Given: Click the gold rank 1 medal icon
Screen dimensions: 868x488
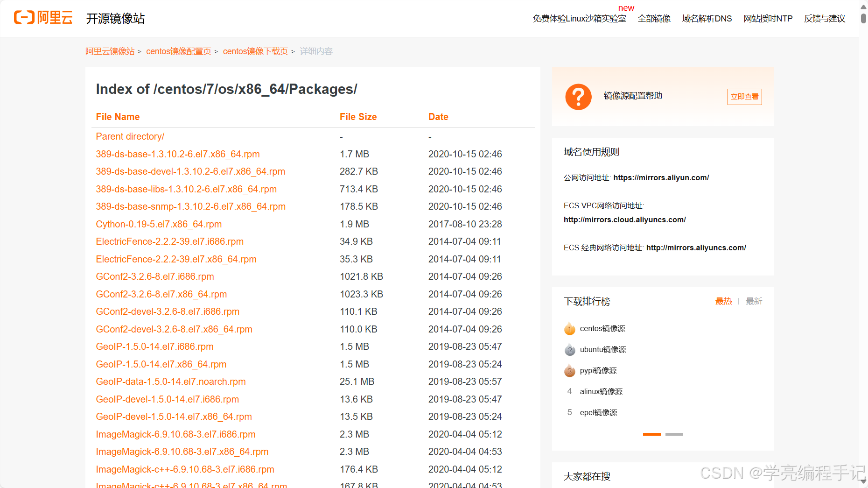Looking at the screenshot, I should 570,329.
